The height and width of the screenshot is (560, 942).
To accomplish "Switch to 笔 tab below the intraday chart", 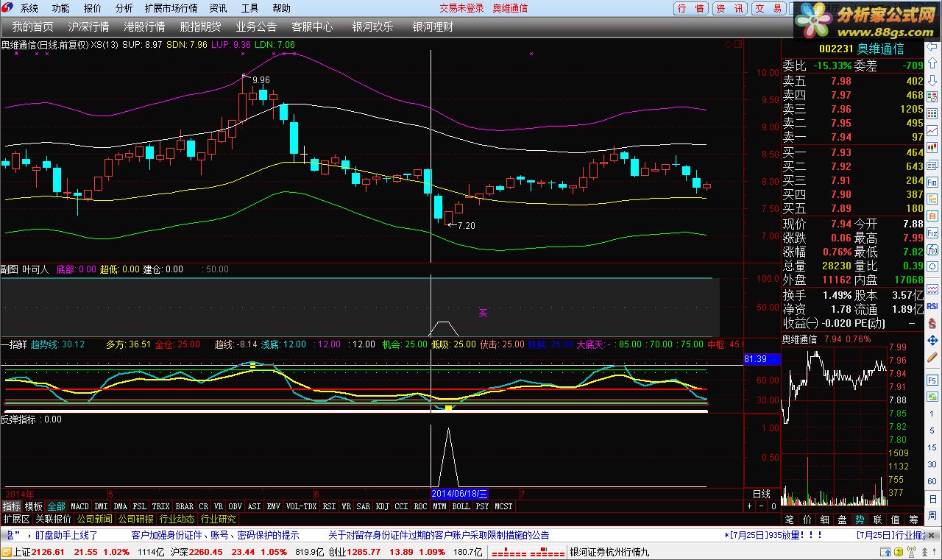I will click(789, 519).
